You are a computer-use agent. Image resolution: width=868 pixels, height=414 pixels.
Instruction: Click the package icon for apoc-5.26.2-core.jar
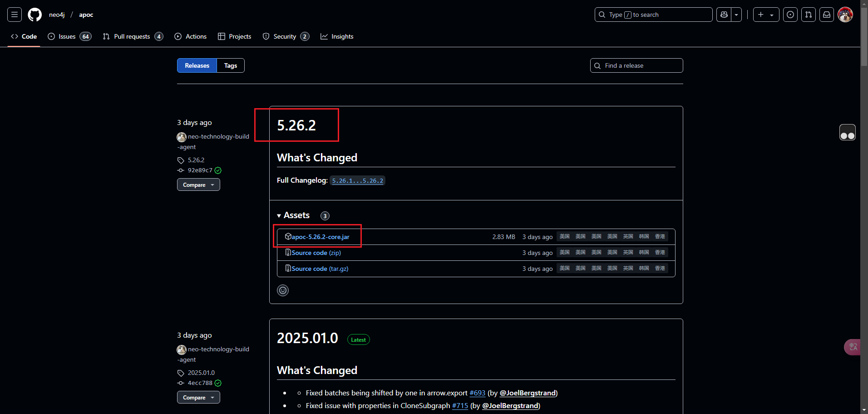pos(288,236)
